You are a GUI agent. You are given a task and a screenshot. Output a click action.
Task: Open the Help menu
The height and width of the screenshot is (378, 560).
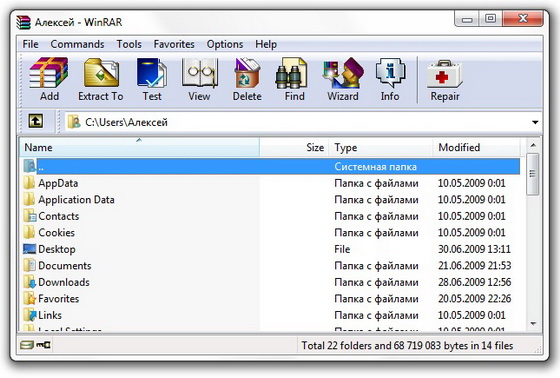click(266, 44)
